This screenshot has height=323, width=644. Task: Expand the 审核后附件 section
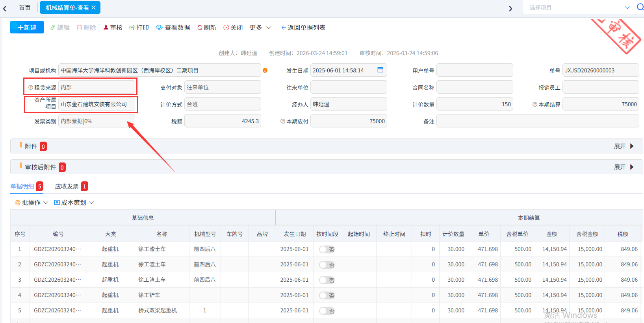624,167
